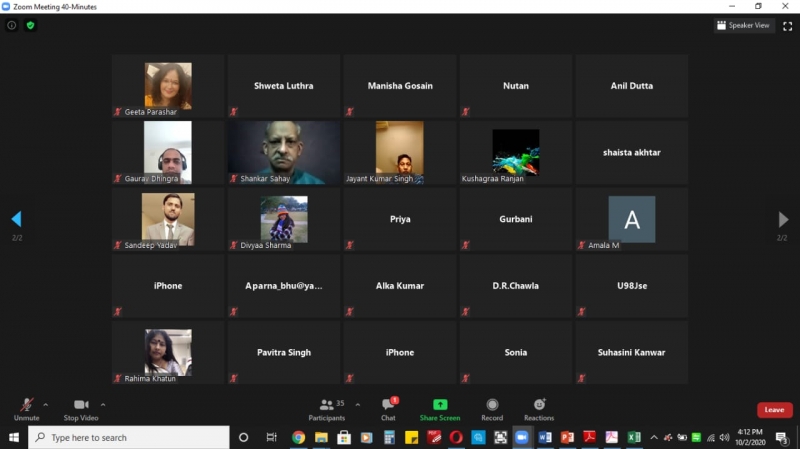Open the Chat panel
800x449 pixels.
pos(388,406)
